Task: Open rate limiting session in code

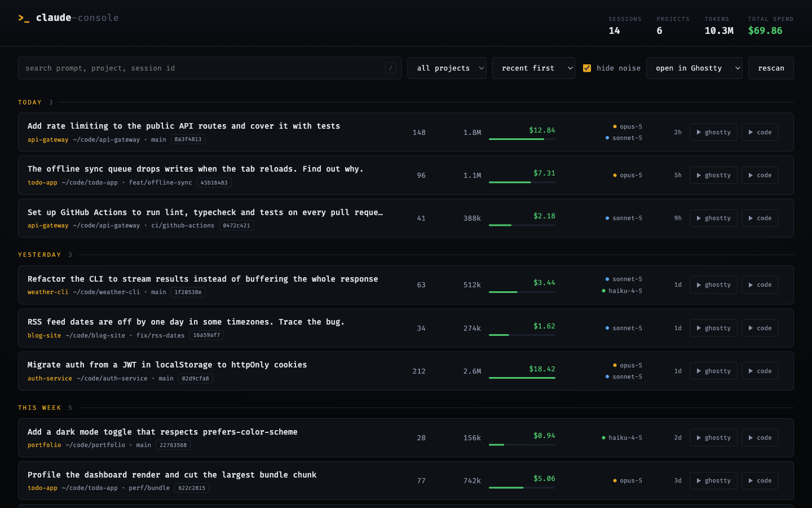Action: click(x=760, y=132)
